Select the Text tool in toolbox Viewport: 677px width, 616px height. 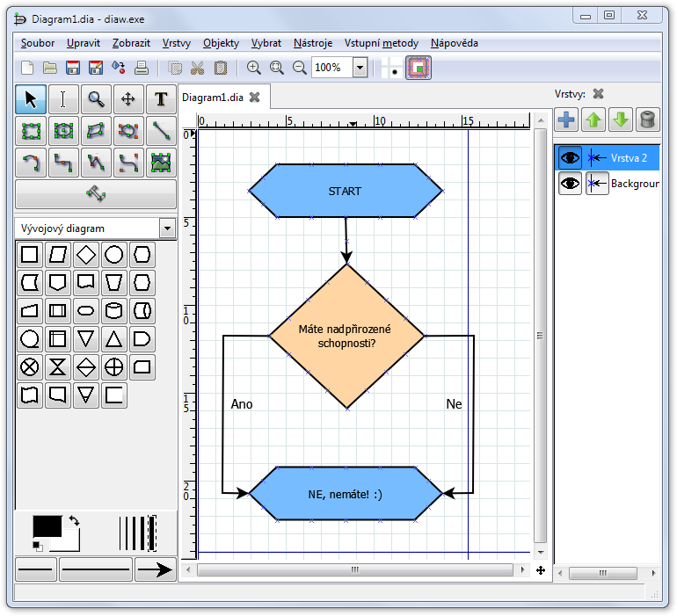(x=161, y=99)
